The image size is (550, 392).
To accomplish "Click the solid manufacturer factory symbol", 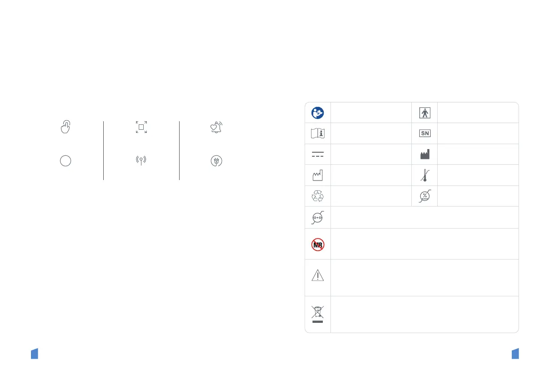I will [x=424, y=154].
